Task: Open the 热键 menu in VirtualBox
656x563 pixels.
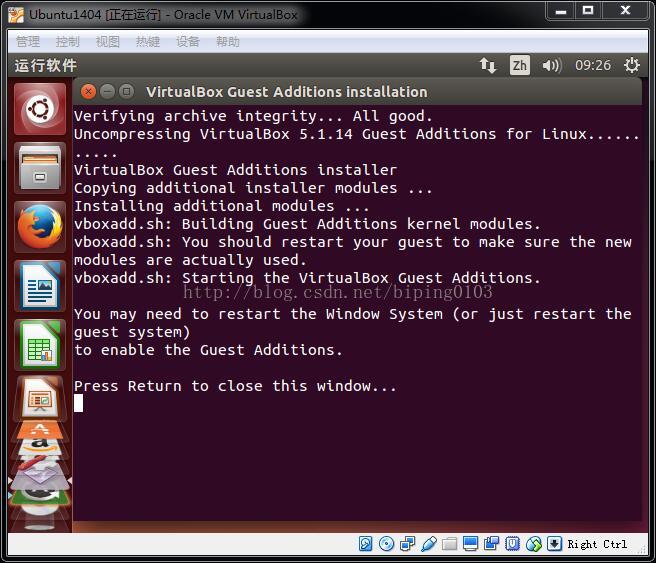Action: click(x=148, y=41)
